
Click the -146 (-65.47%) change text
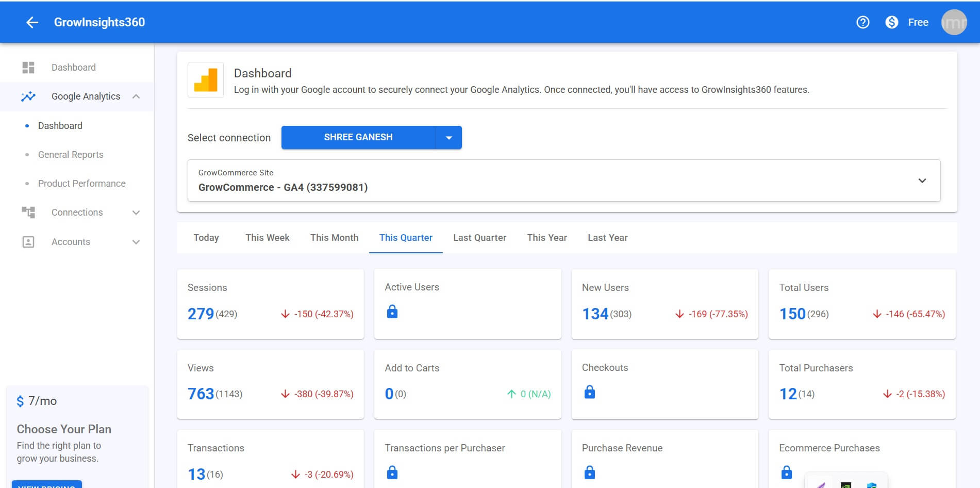[916, 314]
